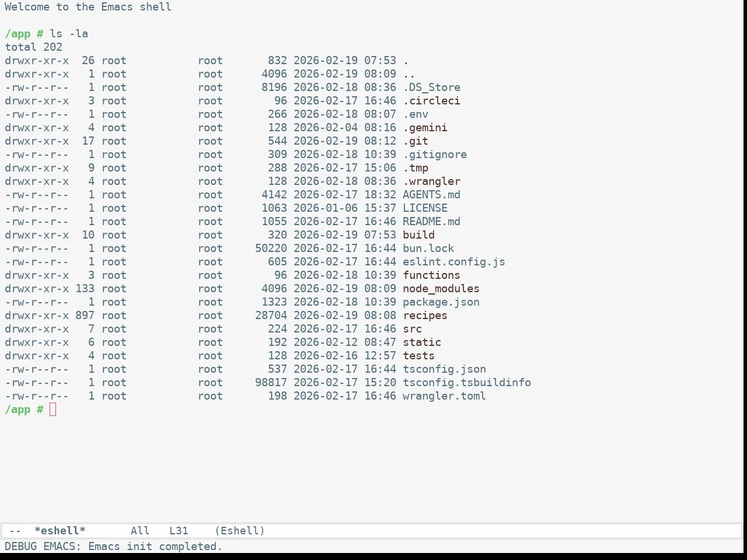
Task: Click the All position indicator in mode line
Action: coord(140,531)
